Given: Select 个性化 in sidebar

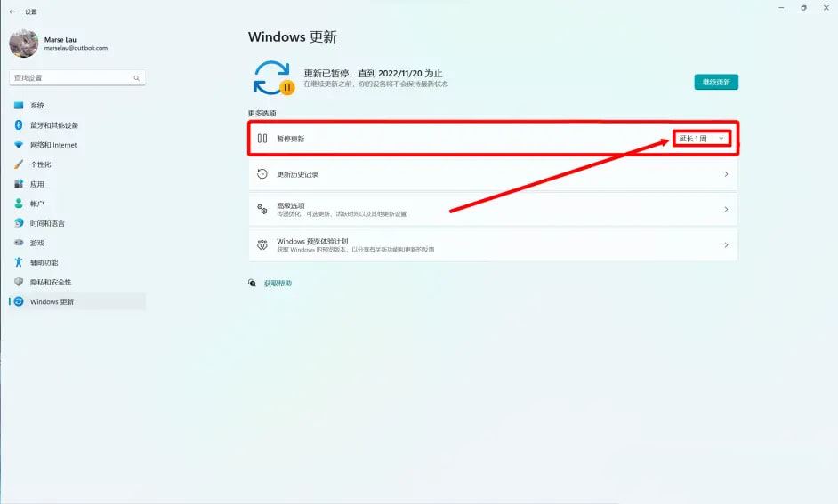Looking at the screenshot, I should click(77, 164).
